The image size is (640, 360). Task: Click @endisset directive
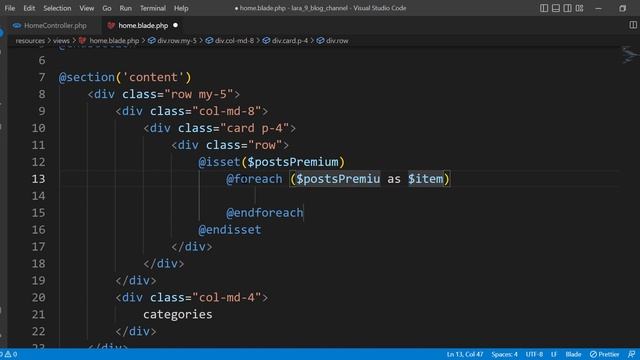(x=230, y=230)
